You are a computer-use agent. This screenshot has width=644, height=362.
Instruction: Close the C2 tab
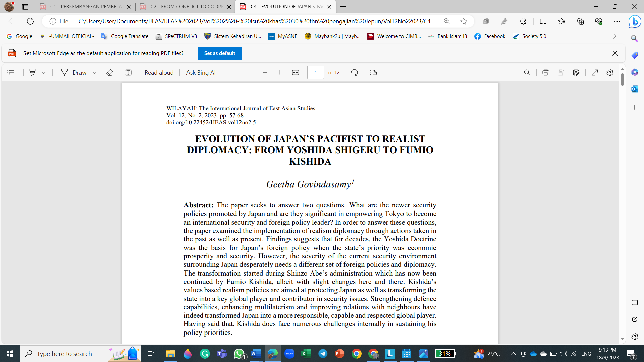pos(229,7)
